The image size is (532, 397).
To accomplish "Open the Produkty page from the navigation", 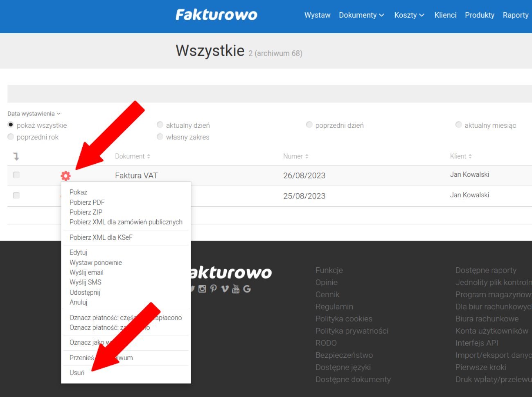I will pyautogui.click(x=480, y=15).
